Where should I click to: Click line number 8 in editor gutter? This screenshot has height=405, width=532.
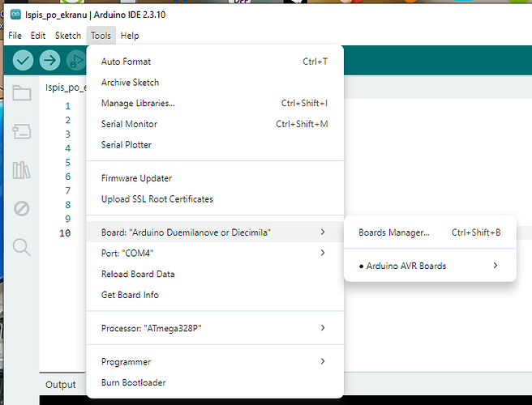click(68, 205)
